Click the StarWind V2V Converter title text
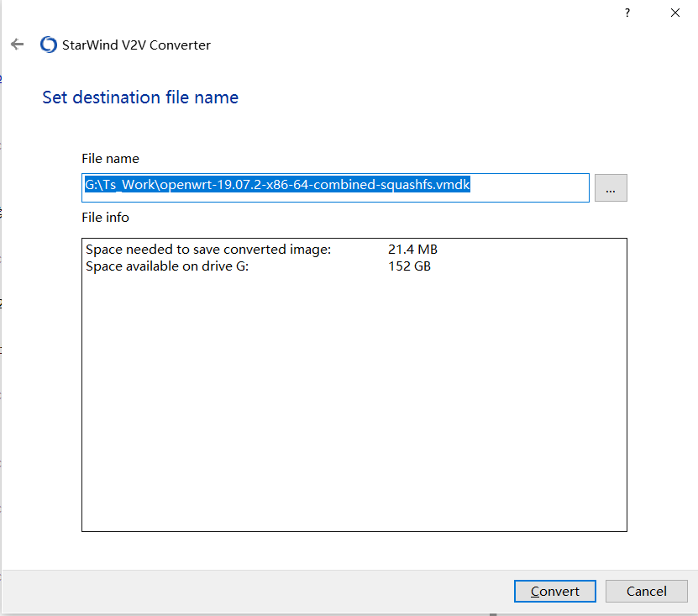Image resolution: width=698 pixels, height=616 pixels. pos(136,45)
